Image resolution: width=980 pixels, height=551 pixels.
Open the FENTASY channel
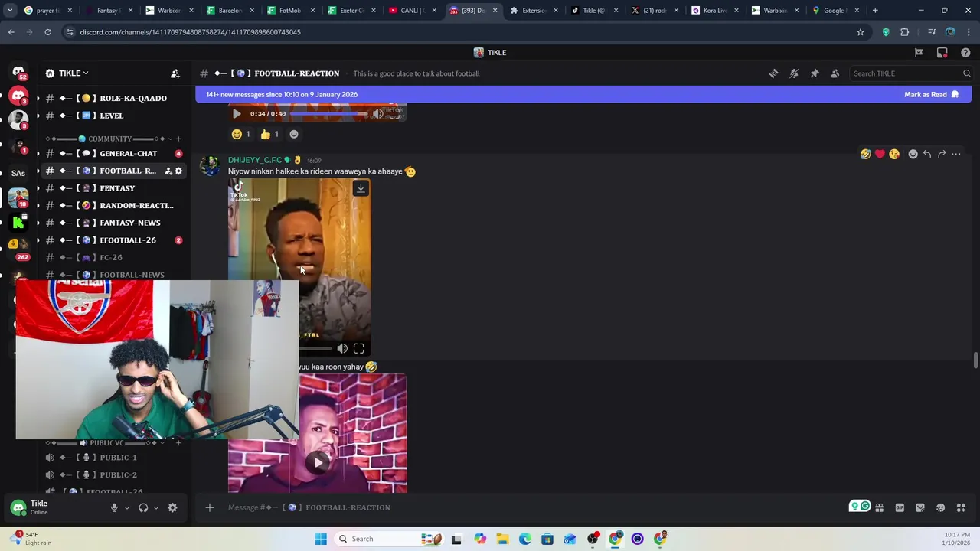(113, 188)
